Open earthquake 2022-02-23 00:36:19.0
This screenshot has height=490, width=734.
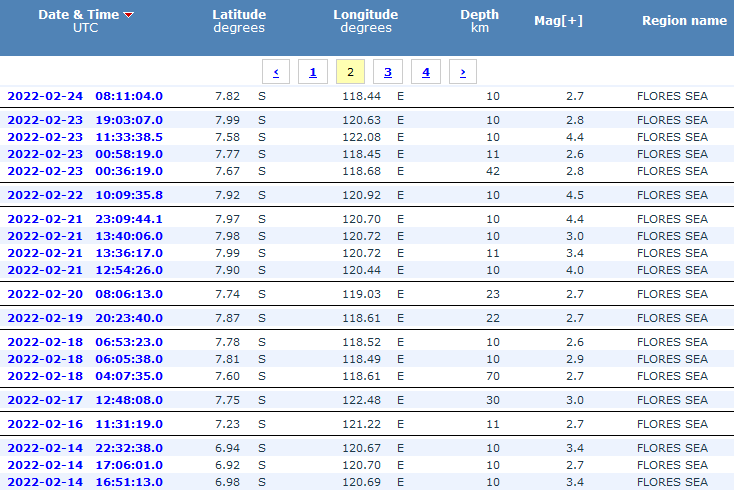click(85, 171)
